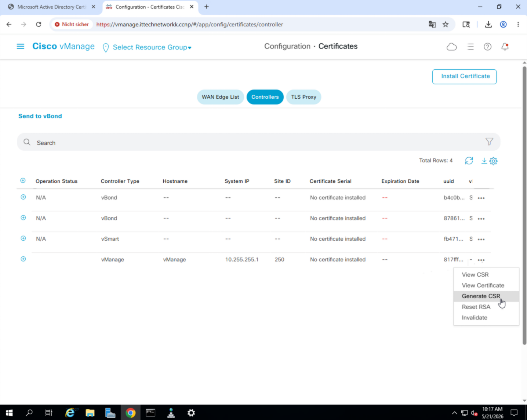Sort by Controller Type column header
527x420 pixels.
coord(120,181)
